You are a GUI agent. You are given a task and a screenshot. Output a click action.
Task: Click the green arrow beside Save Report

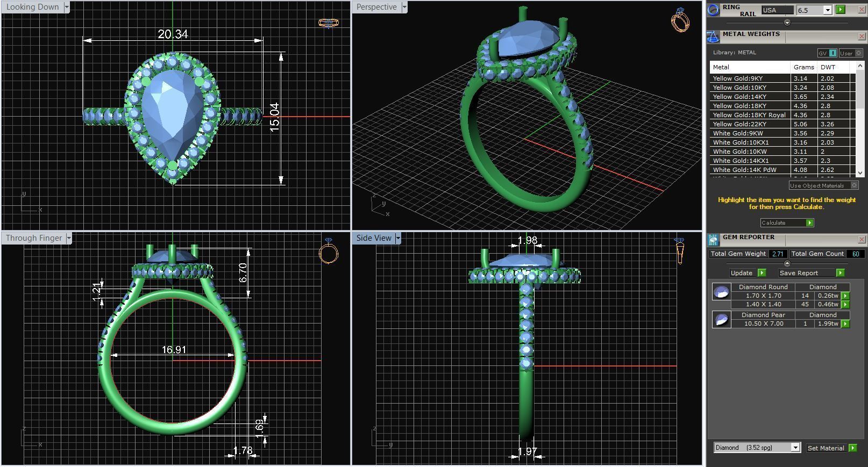[x=841, y=273]
